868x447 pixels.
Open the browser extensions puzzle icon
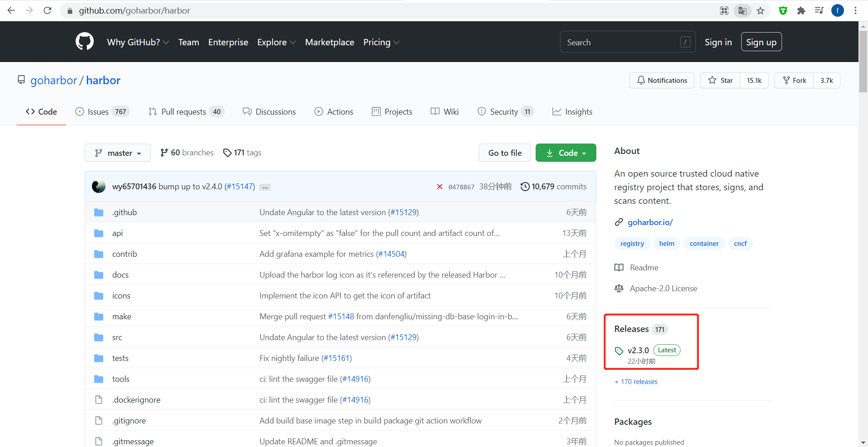tap(801, 10)
